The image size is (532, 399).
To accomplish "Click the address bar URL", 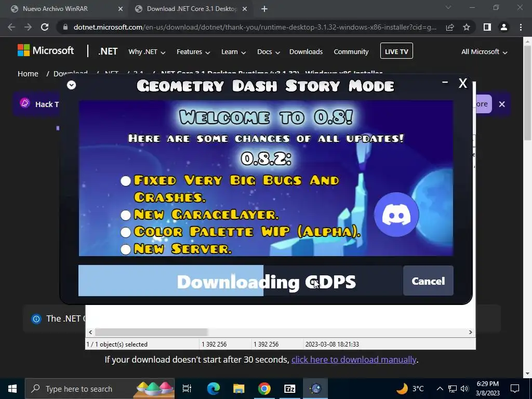I will 255,27.
